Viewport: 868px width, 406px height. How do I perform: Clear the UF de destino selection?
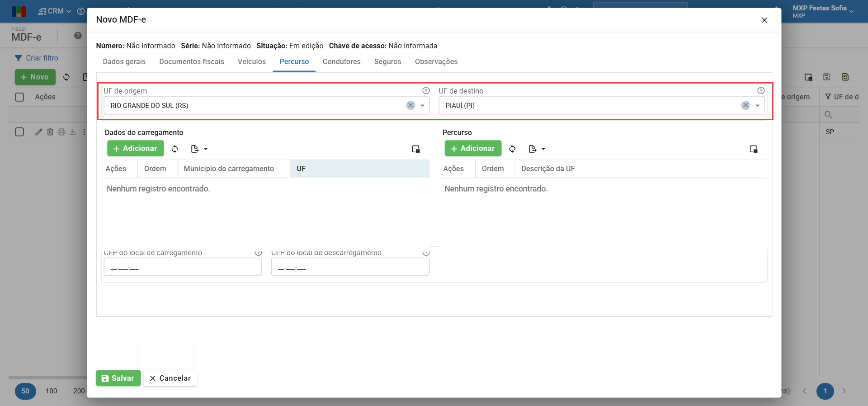pyautogui.click(x=745, y=105)
